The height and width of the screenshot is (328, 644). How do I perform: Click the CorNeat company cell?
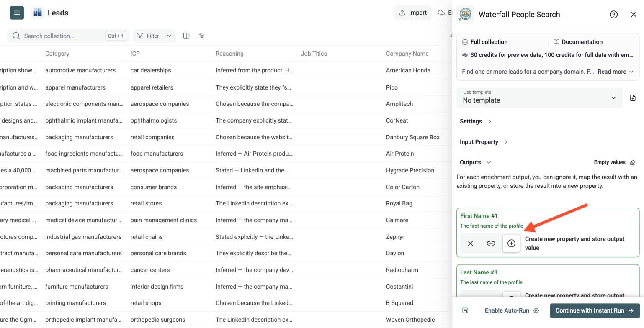397,120
